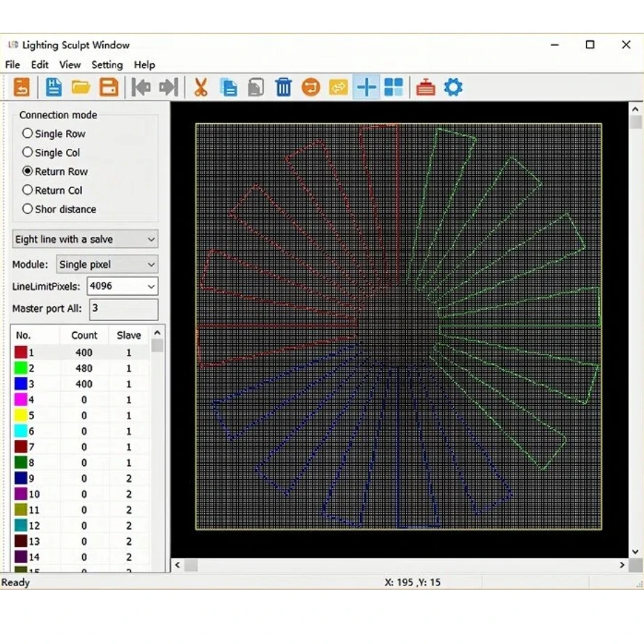Image resolution: width=644 pixels, height=644 pixels.
Task: Click the trash can delete icon
Action: [x=283, y=88]
